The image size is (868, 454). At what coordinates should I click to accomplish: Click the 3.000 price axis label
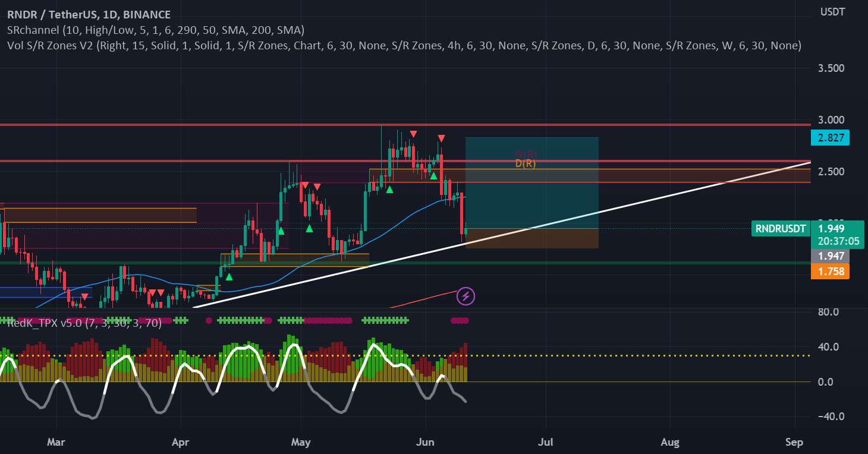[x=832, y=120]
